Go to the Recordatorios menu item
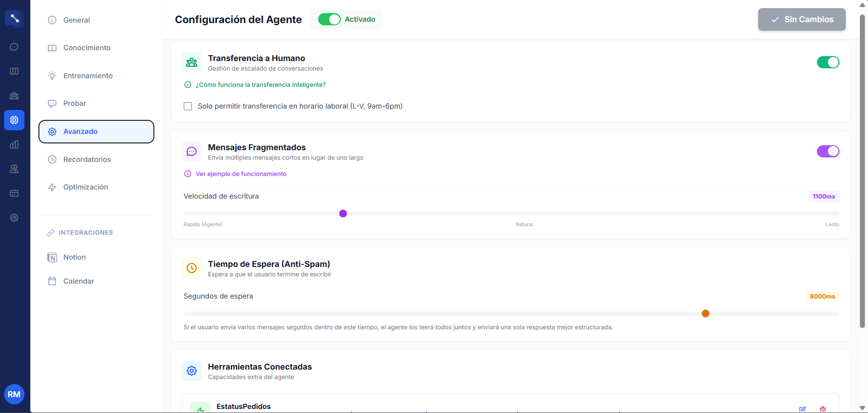Screen dimensions: 868x413 pyautogui.click(x=87, y=160)
